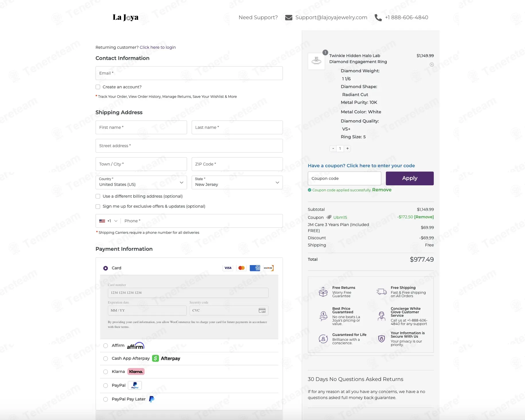Select the PayPal Pay Later radio option
This screenshot has height=420, width=525.
tap(106, 399)
